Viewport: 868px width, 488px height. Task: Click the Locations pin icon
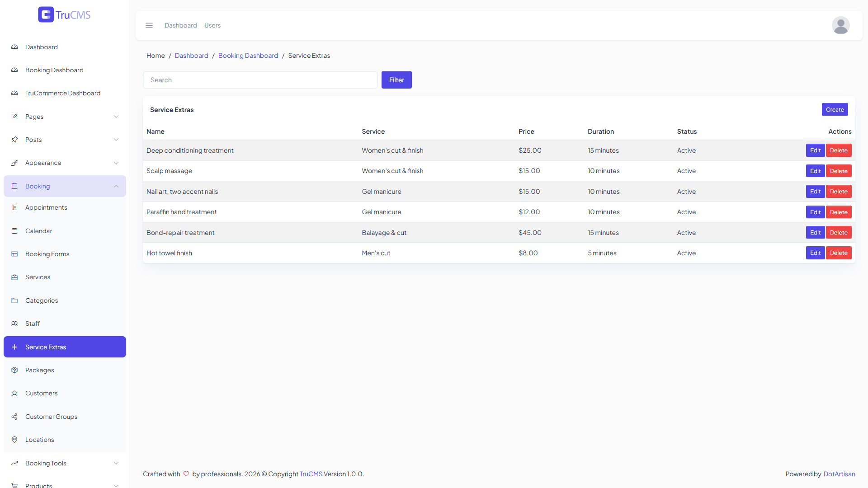coord(14,440)
